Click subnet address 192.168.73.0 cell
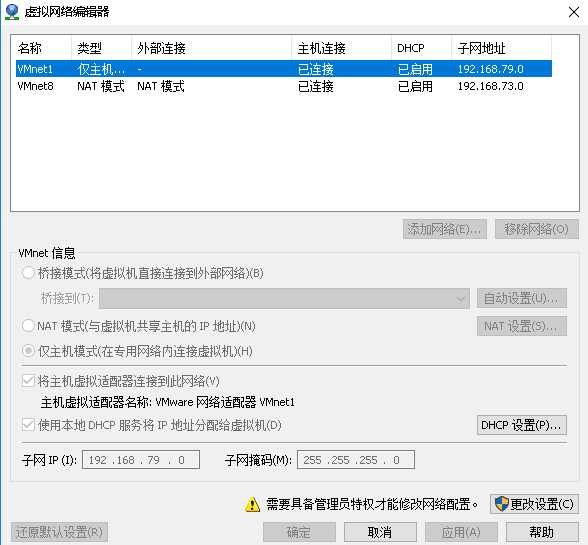 tap(490, 86)
